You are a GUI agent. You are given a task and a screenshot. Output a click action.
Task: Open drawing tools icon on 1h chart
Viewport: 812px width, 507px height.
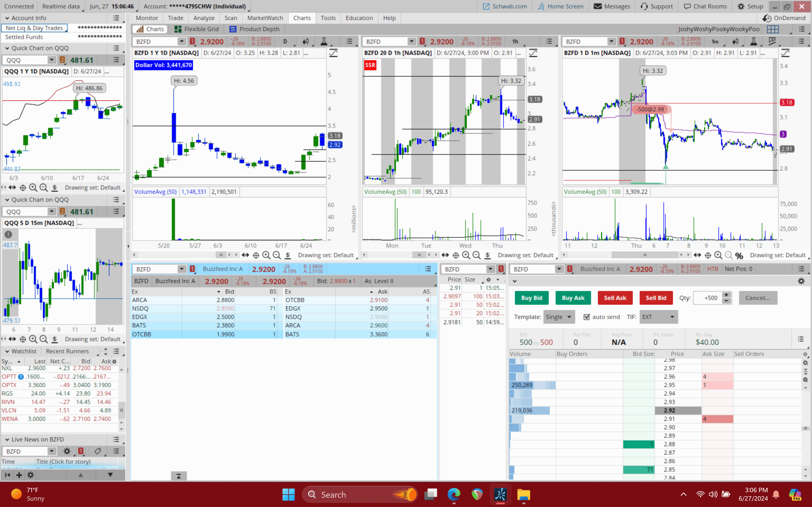click(x=533, y=53)
